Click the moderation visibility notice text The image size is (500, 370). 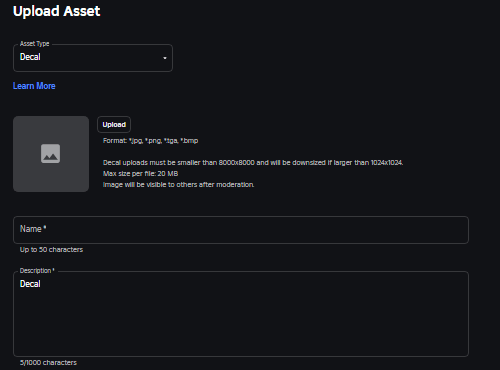coord(178,185)
